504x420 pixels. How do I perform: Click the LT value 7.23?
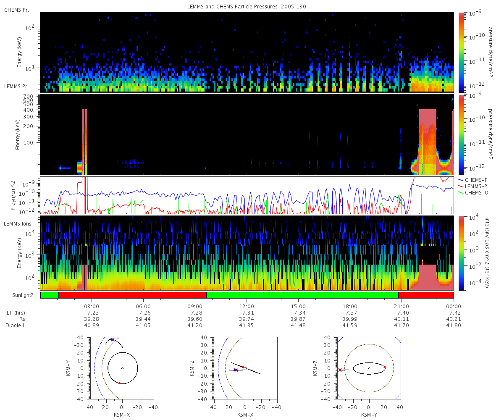pos(92,313)
